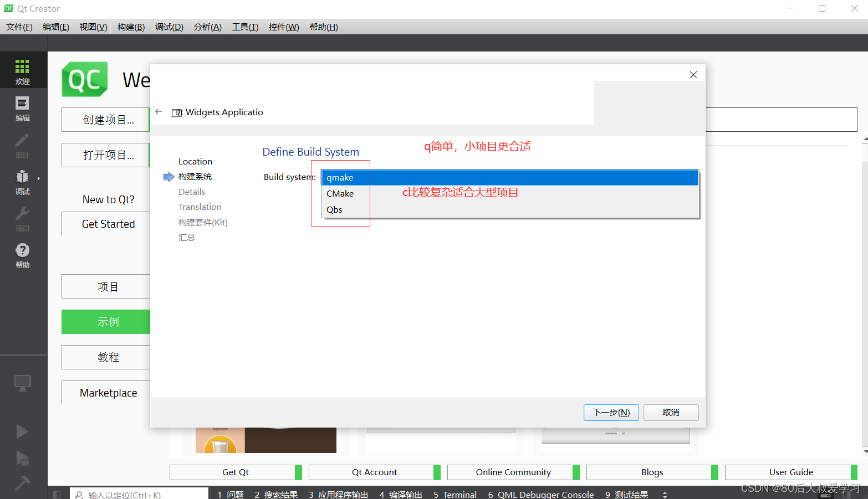Screen dimensions: 868x499
Task: Click the Get Started button
Action: [106, 224]
